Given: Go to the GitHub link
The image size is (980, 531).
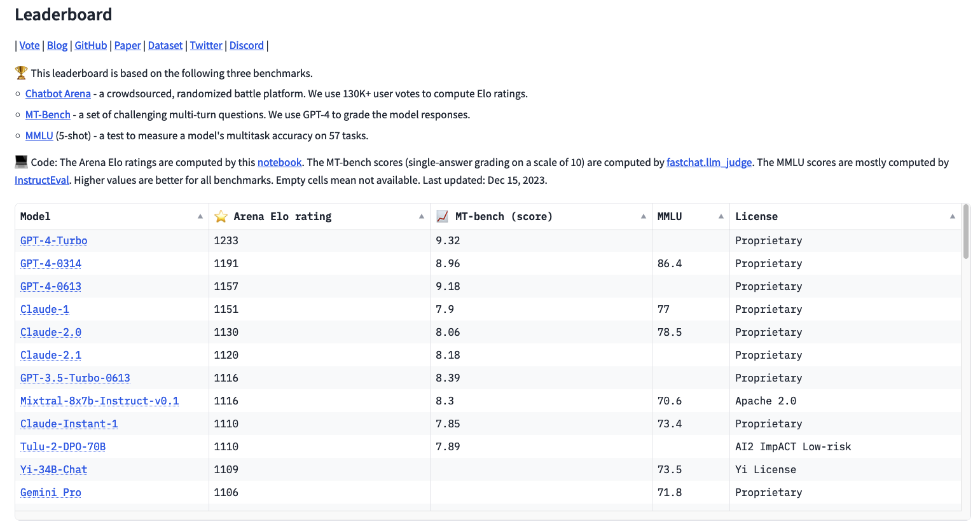Looking at the screenshot, I should 91,46.
